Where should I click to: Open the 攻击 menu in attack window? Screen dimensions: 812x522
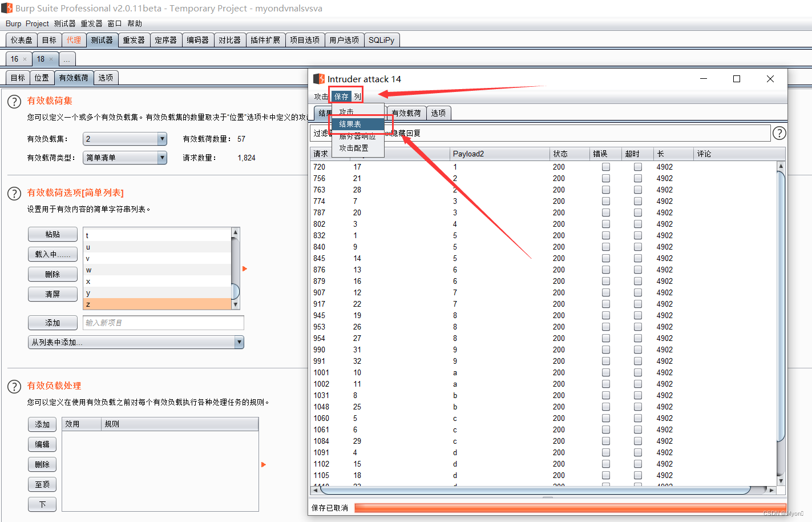coord(321,97)
